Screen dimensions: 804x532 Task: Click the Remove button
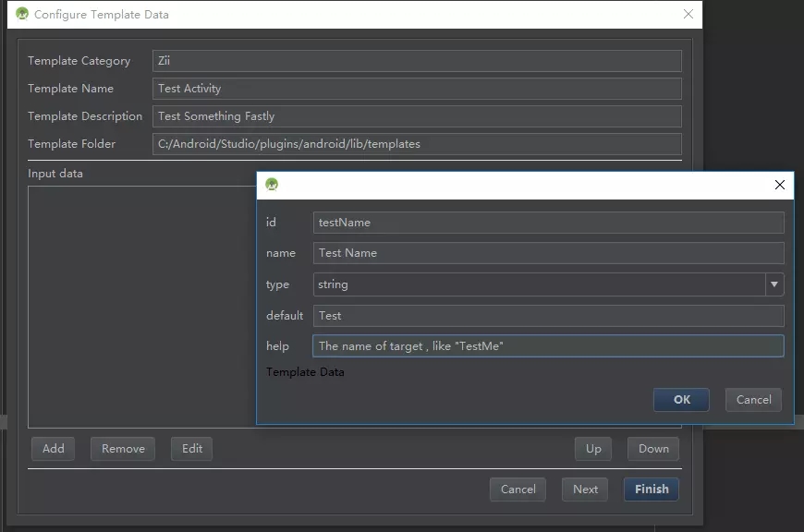(122, 448)
